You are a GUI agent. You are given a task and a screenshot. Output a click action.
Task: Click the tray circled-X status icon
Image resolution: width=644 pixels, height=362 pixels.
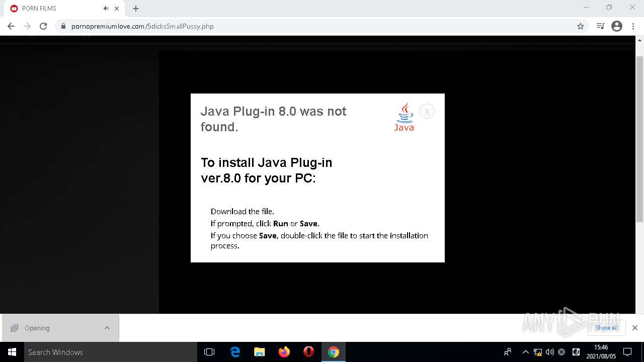pos(561,352)
